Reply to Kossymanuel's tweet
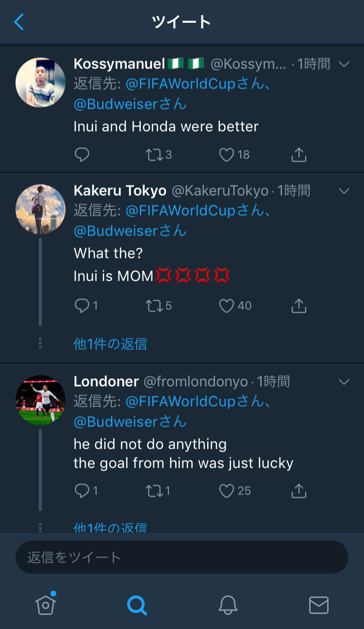This screenshot has height=629, width=364. click(x=82, y=154)
